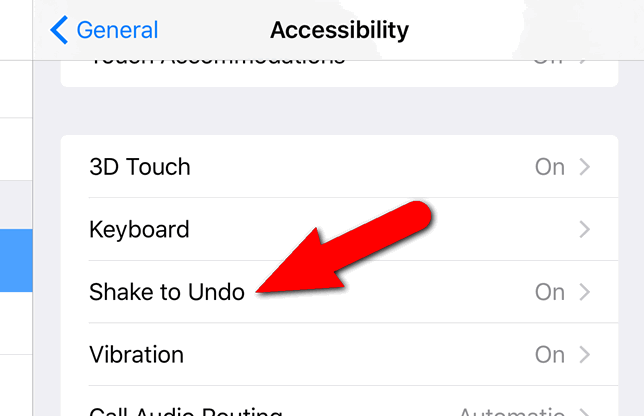Tap the On status beside Vibration
The height and width of the screenshot is (416, 644).
click(550, 354)
